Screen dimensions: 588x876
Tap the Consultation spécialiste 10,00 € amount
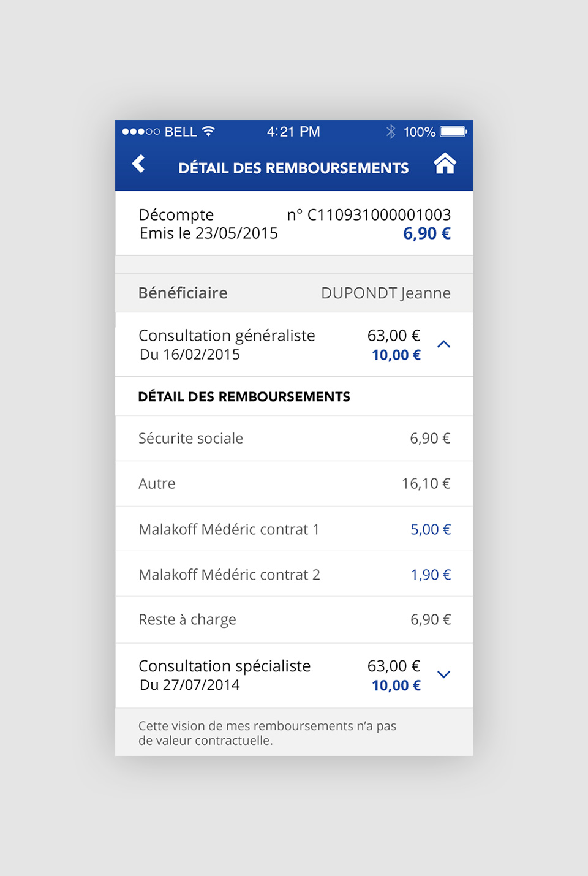[x=396, y=685]
